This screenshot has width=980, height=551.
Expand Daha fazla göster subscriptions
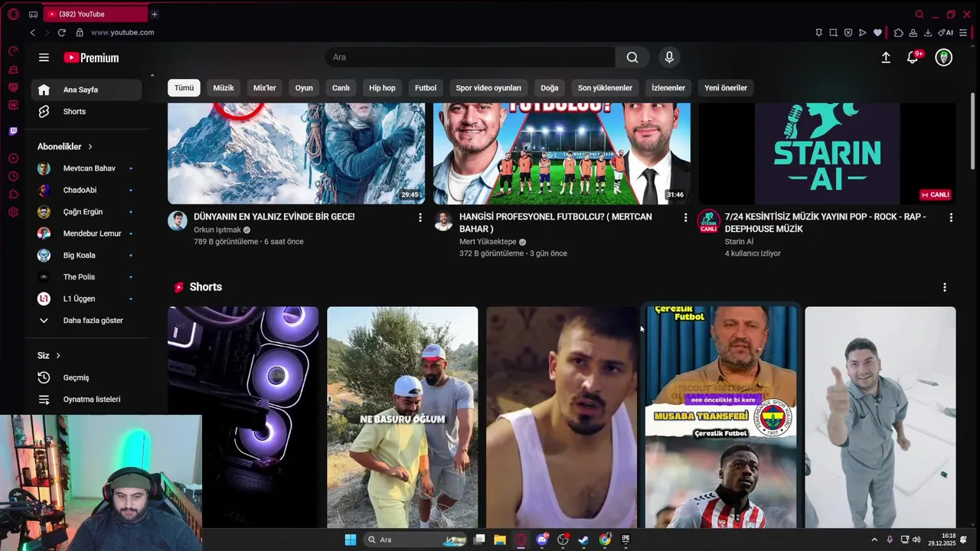coord(87,321)
